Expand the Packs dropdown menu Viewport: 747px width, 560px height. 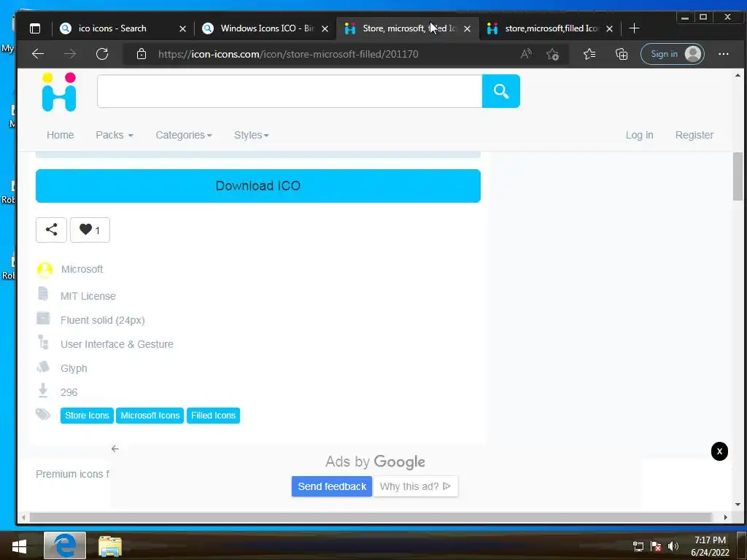[x=115, y=135]
